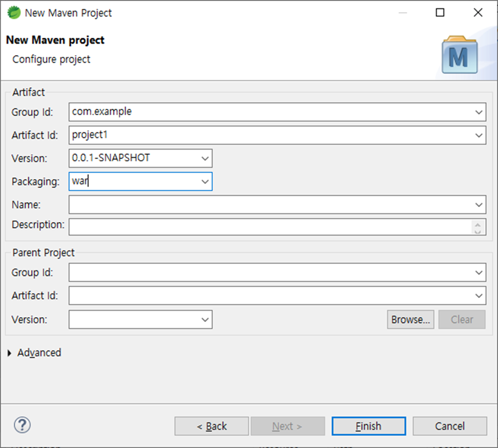Click the disabled Next button
498x448 pixels.
pos(288,426)
